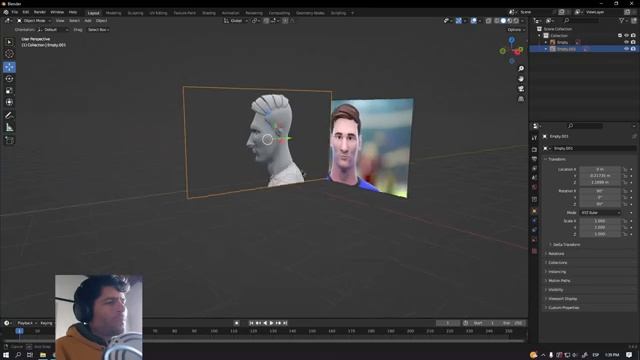Click the Location X value field
640x360 pixels.
600,169
